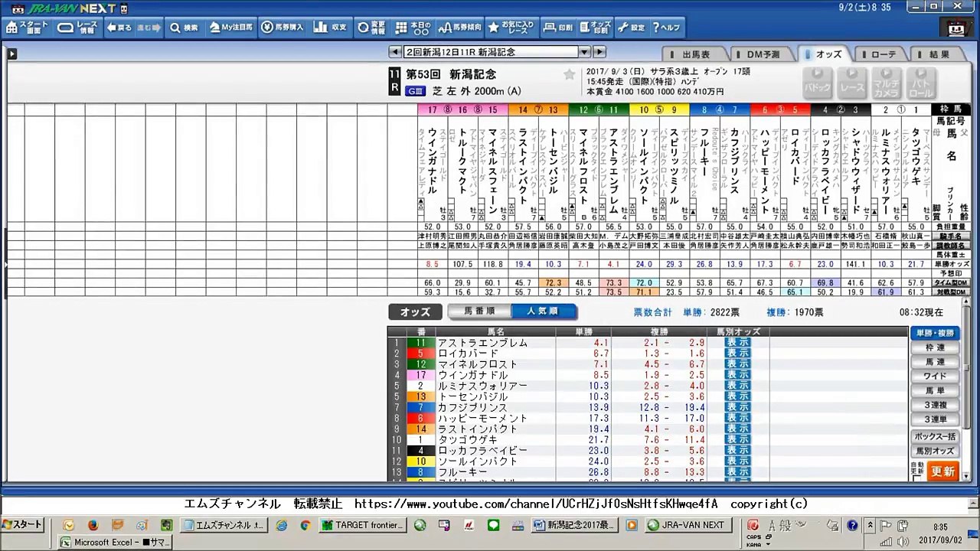
Task: Select 枠連 odds type
Action: click(935, 347)
